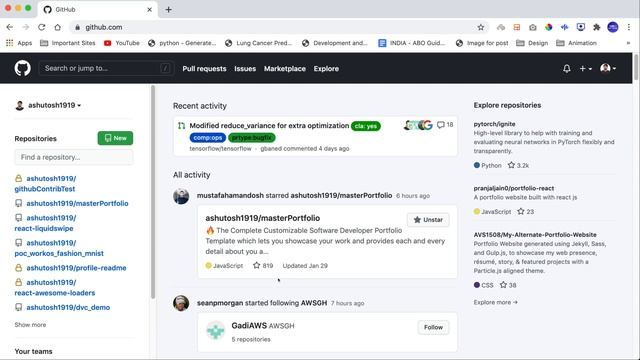Open Apps grid in bookmarks bar

[19, 43]
